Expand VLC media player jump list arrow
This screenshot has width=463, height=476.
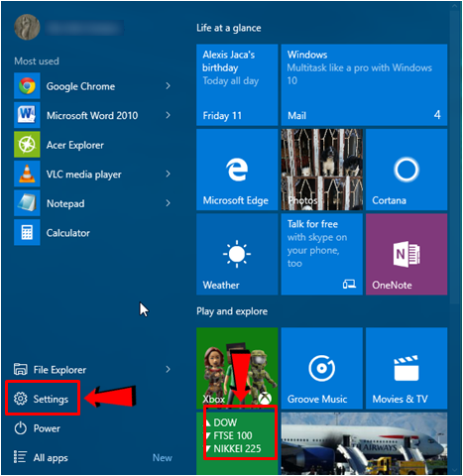[x=168, y=174]
